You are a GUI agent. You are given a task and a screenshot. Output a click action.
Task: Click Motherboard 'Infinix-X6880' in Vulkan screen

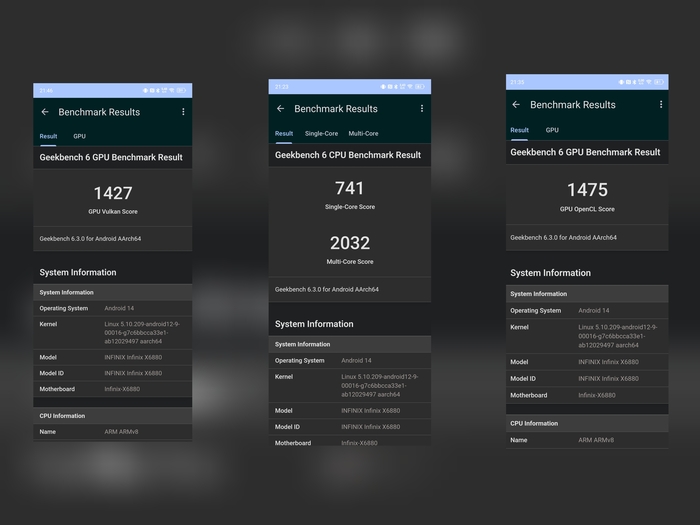pos(122,389)
